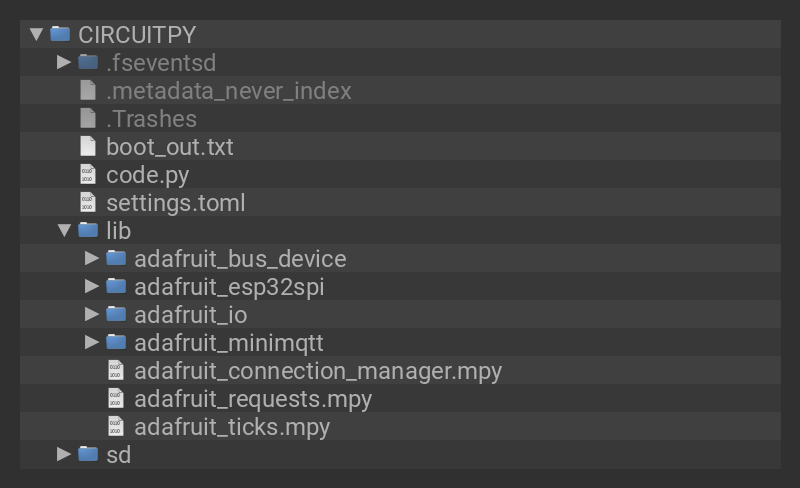Click the lib folder icon

pos(88,230)
